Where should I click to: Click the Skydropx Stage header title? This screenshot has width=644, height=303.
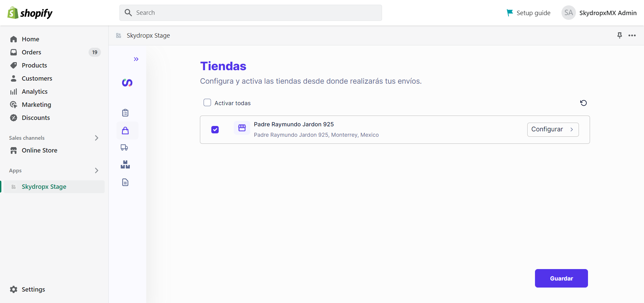tap(148, 36)
